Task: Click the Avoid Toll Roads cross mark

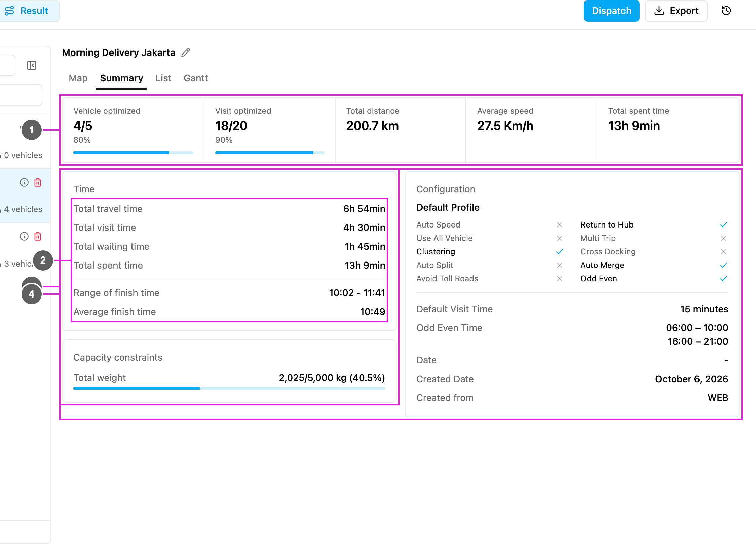Action: 560,279
